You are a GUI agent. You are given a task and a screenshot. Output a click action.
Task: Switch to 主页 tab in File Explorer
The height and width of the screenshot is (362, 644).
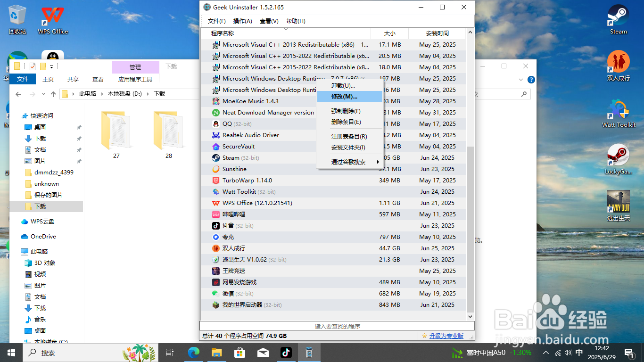(x=48, y=80)
